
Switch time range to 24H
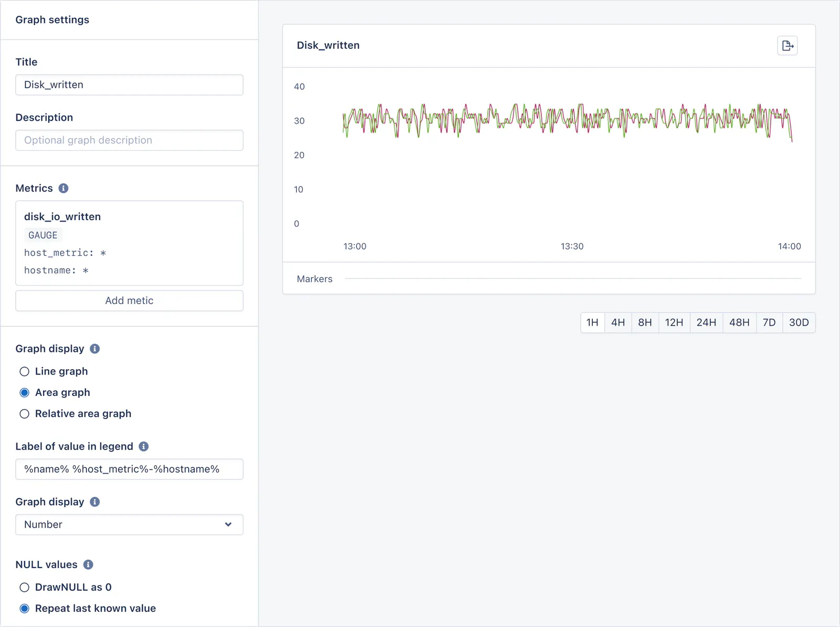(706, 322)
